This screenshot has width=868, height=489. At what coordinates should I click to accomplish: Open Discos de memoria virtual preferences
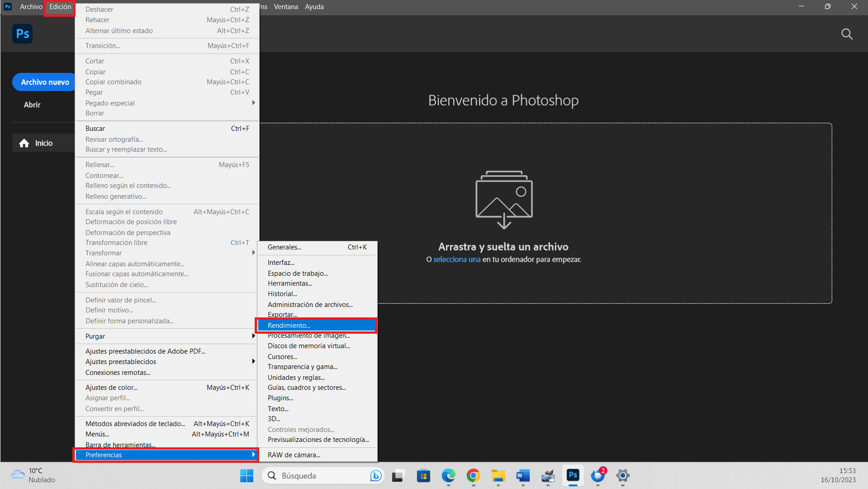(x=317, y=346)
